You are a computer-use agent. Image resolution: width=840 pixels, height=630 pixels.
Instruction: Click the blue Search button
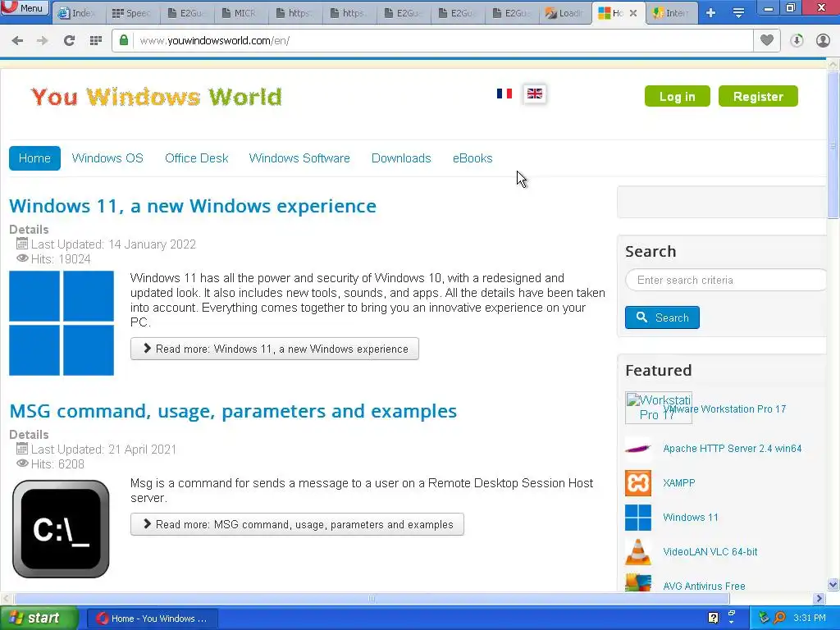click(662, 317)
